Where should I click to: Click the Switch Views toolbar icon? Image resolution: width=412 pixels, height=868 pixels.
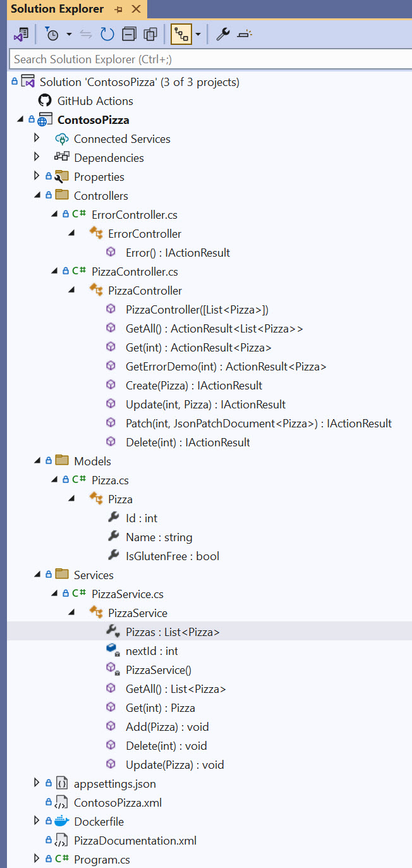[x=20, y=34]
